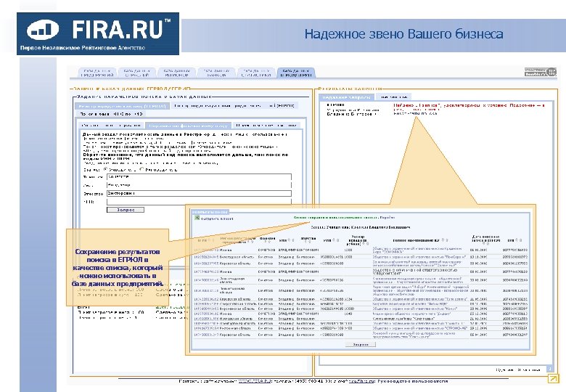
Task: Click the Запрос button
Action: (126, 210)
